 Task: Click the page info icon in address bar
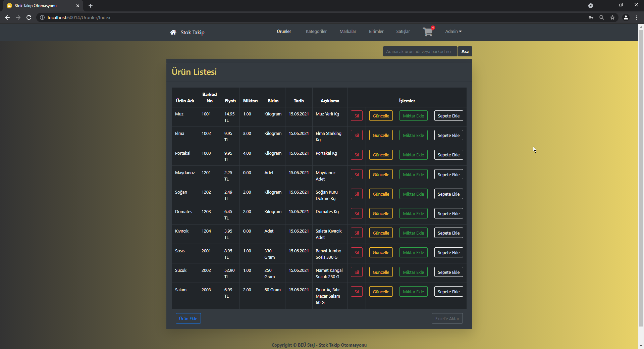coord(42,17)
